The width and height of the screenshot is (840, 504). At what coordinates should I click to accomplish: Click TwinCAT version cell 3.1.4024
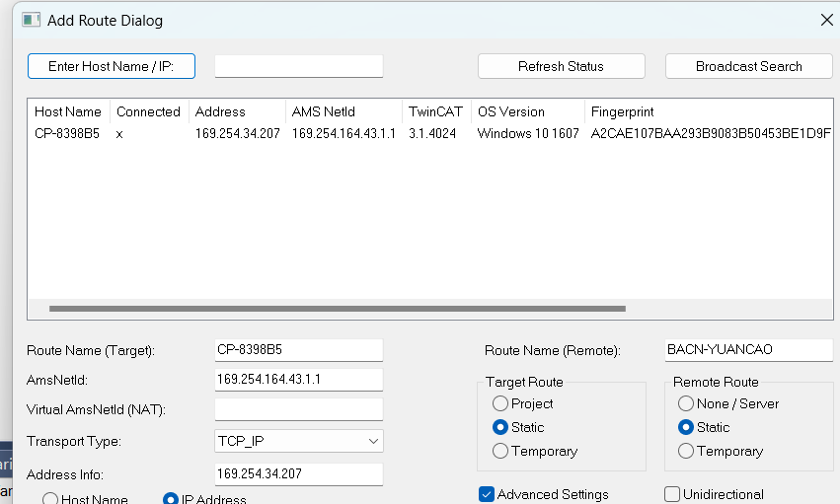[432, 134]
